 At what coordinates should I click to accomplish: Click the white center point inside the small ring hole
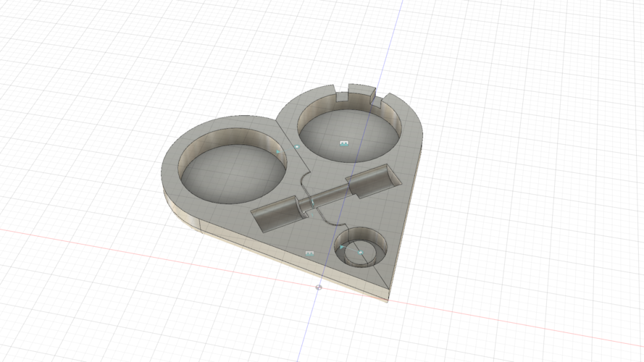[361, 253]
